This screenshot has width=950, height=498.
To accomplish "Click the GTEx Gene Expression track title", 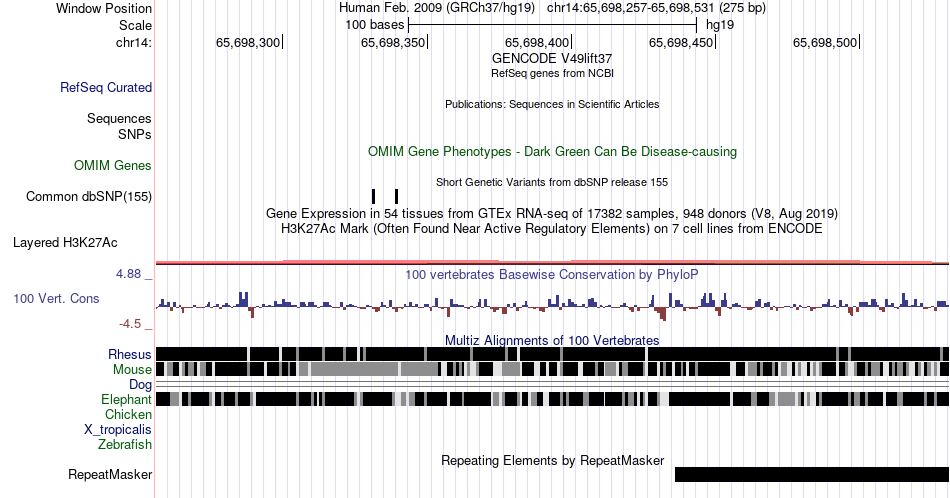I will coord(552,213).
